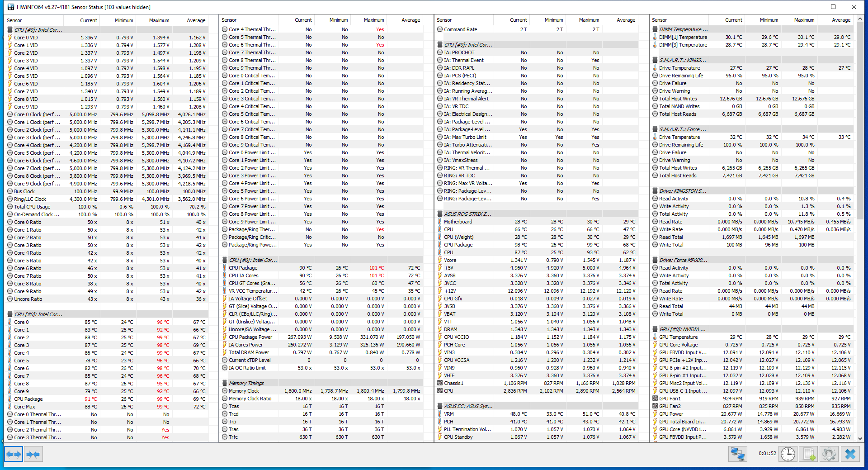This screenshot has width=868, height=470.
Task: Click the Maximum column header in leftmost panel
Action: (154, 20)
